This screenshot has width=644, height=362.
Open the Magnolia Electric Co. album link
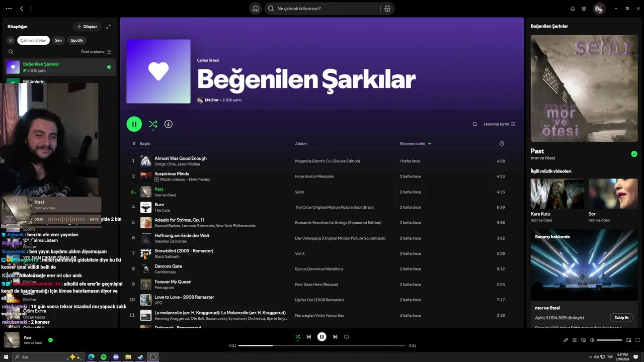(328, 161)
